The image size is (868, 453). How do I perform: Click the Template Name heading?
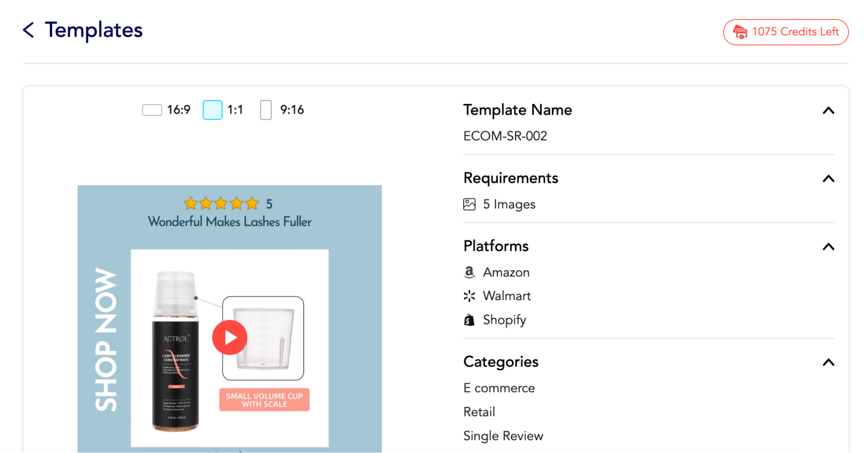pyautogui.click(x=518, y=110)
